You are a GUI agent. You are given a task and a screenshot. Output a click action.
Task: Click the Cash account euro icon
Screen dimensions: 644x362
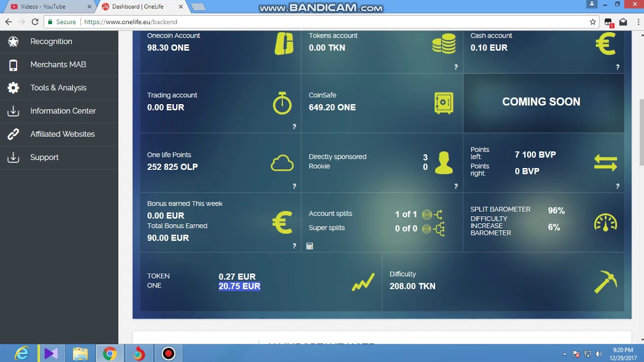coord(606,43)
